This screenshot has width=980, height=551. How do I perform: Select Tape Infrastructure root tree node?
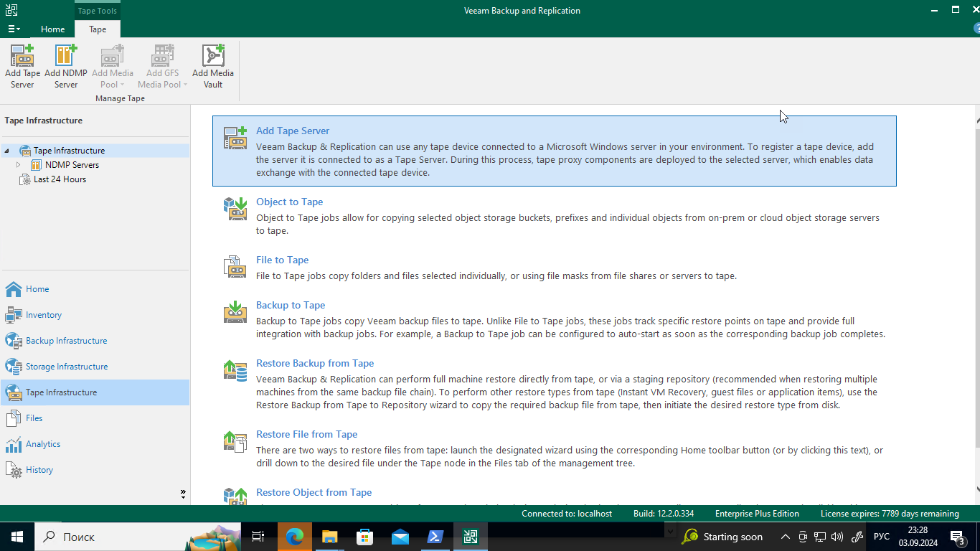pos(69,151)
